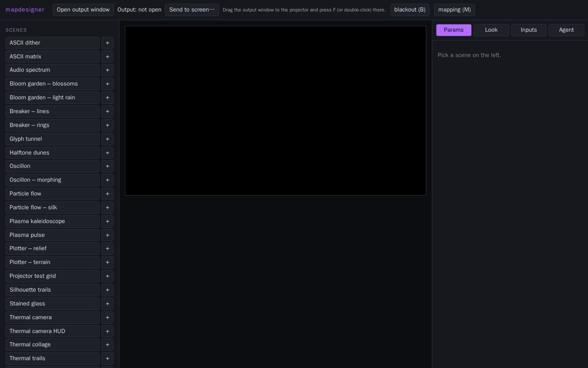The image size is (588, 368).
Task: Click plus beside Bloom garden – blossoms
Action: click(107, 84)
